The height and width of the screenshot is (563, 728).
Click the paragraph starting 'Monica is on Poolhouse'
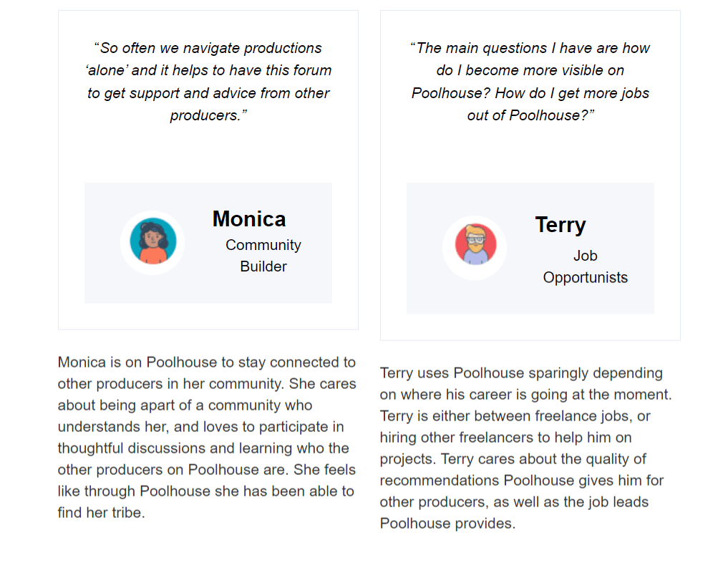click(x=207, y=437)
